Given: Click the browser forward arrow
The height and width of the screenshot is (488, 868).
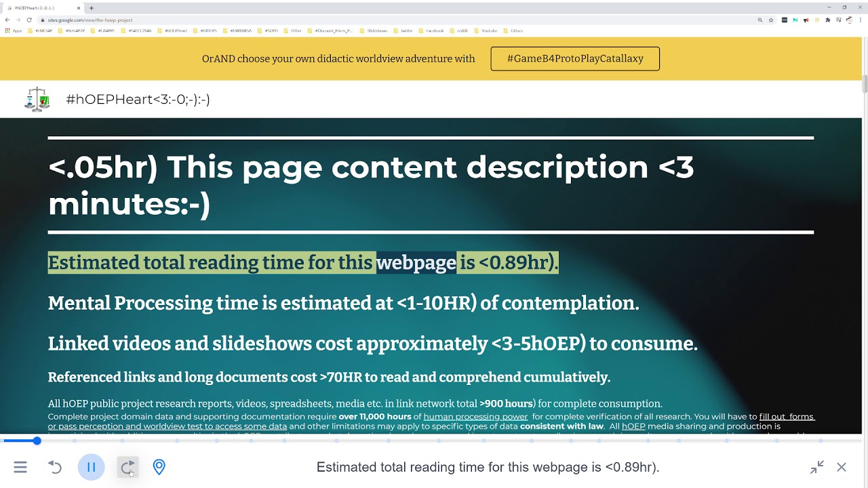Looking at the screenshot, I should (18, 20).
